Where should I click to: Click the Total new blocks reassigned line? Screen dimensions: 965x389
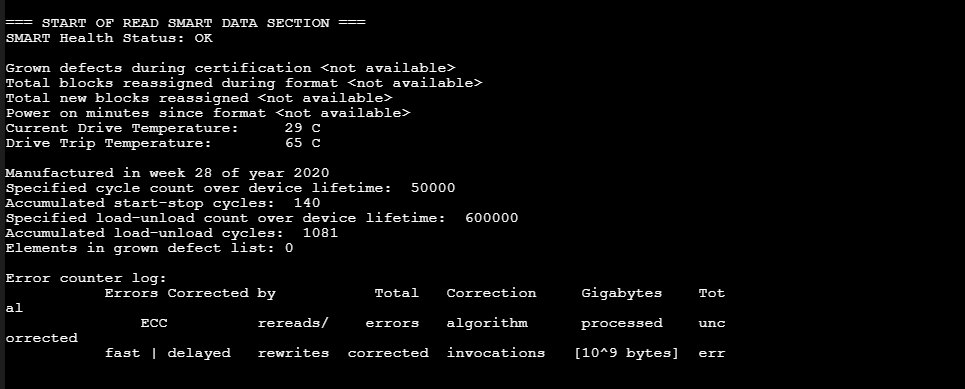click(x=199, y=98)
